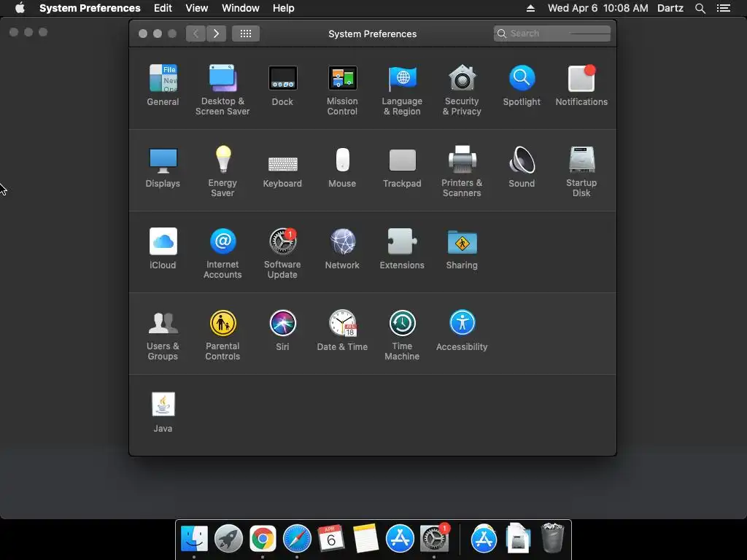
Task: Open Siri preferences
Action: point(282,330)
